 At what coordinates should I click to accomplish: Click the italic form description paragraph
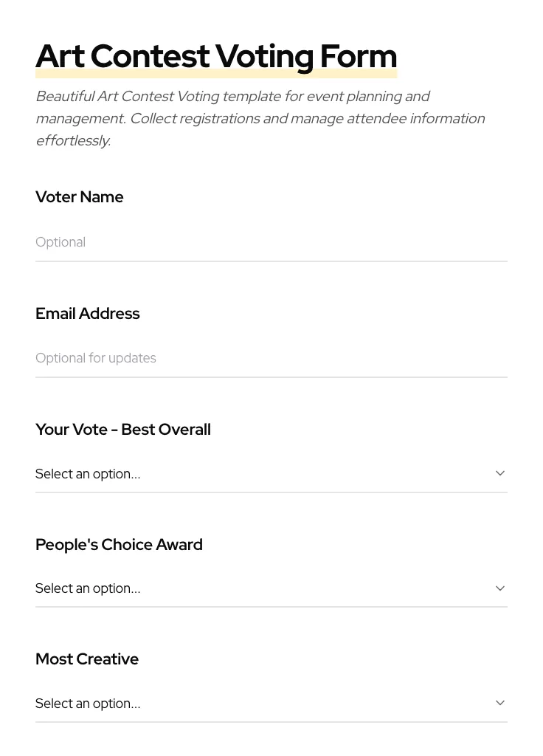point(260,118)
